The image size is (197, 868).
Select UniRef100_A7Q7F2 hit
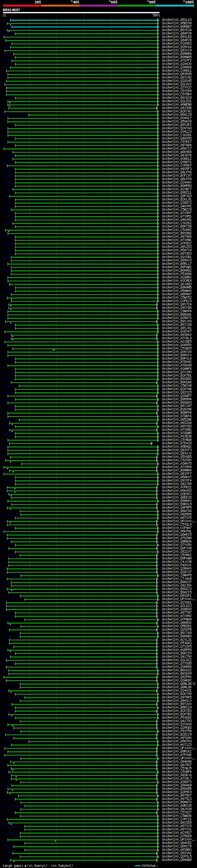tap(177, 60)
